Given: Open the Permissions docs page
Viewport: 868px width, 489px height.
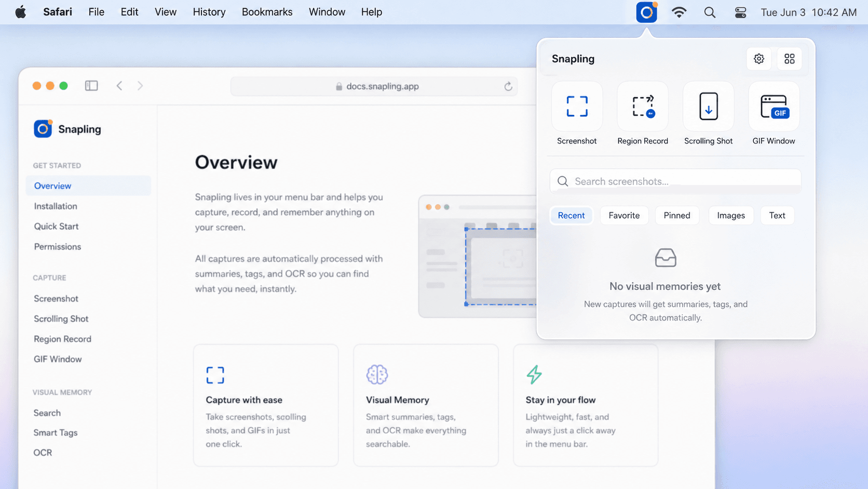Looking at the screenshot, I should (x=58, y=247).
